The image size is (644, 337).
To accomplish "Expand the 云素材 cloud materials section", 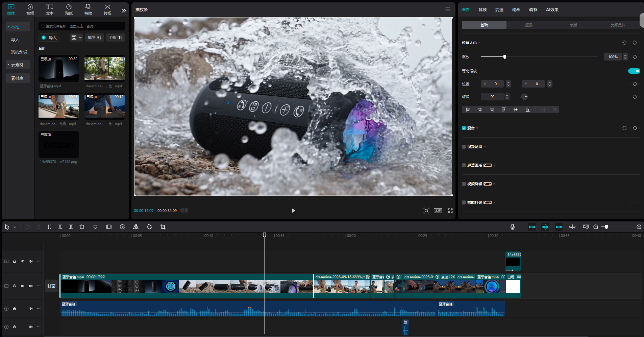I will (x=18, y=65).
